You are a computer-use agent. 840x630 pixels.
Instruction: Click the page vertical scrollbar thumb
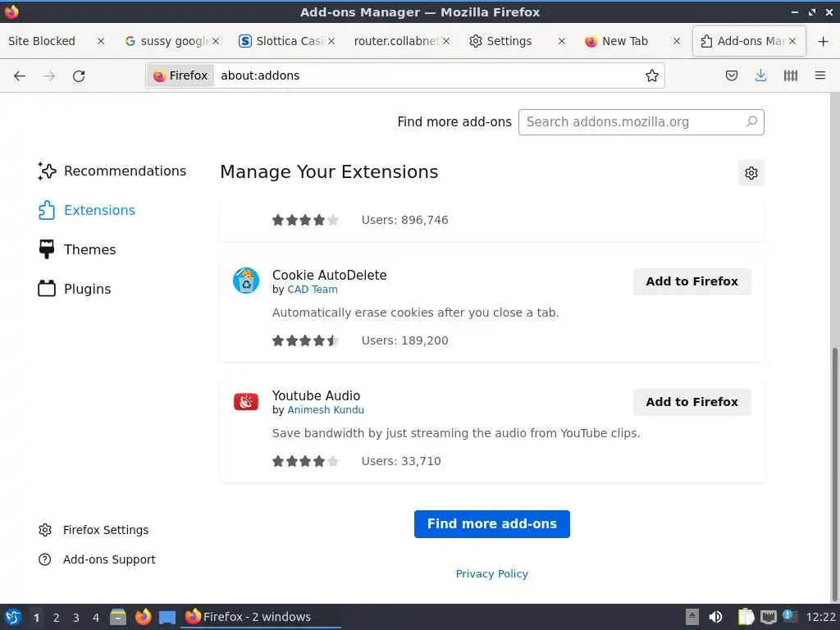point(834,474)
